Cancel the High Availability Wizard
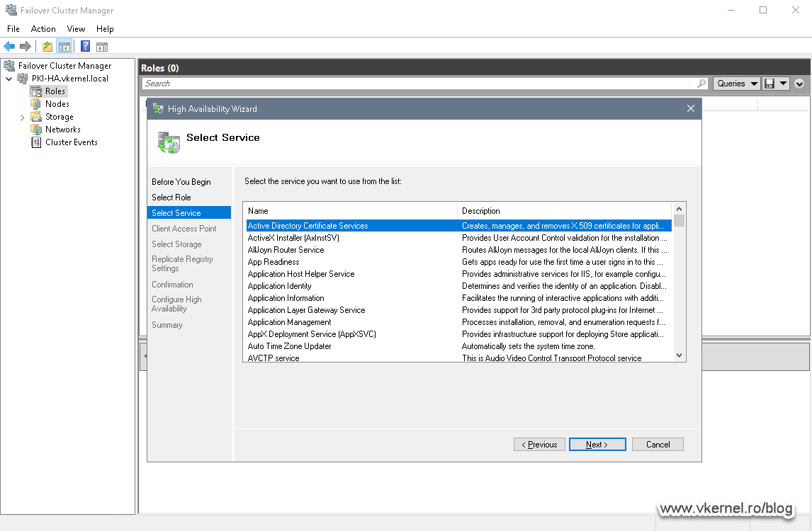812x531 pixels. tap(658, 445)
